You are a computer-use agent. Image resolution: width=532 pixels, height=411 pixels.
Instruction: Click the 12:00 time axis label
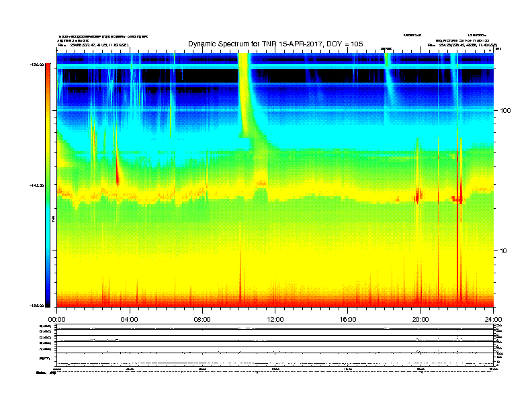point(275,320)
